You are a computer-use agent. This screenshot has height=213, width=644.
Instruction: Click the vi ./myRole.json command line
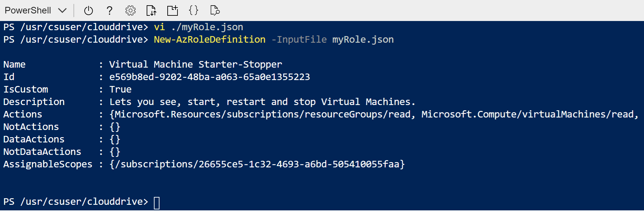(x=198, y=27)
